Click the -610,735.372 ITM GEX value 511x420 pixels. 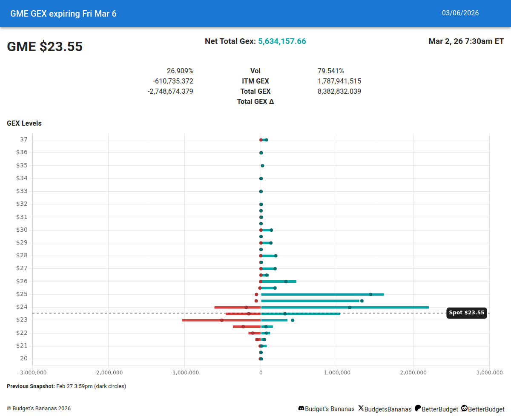[173, 81]
